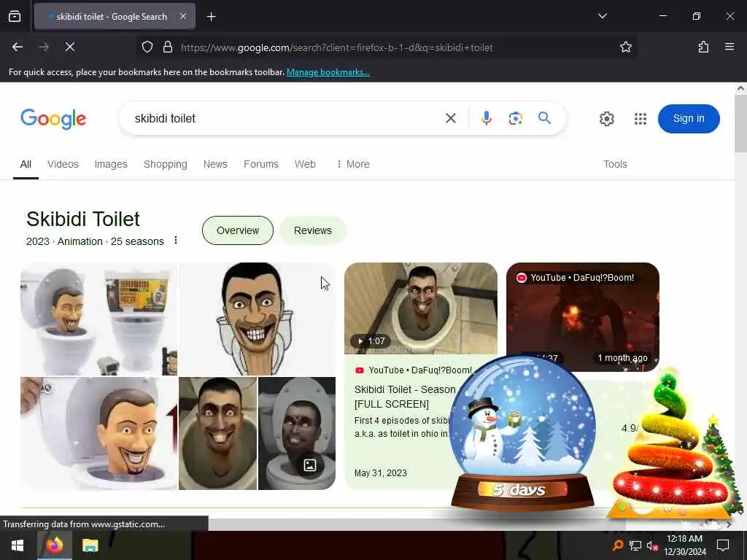
Task: Switch to Videos results tab
Action: (x=63, y=164)
